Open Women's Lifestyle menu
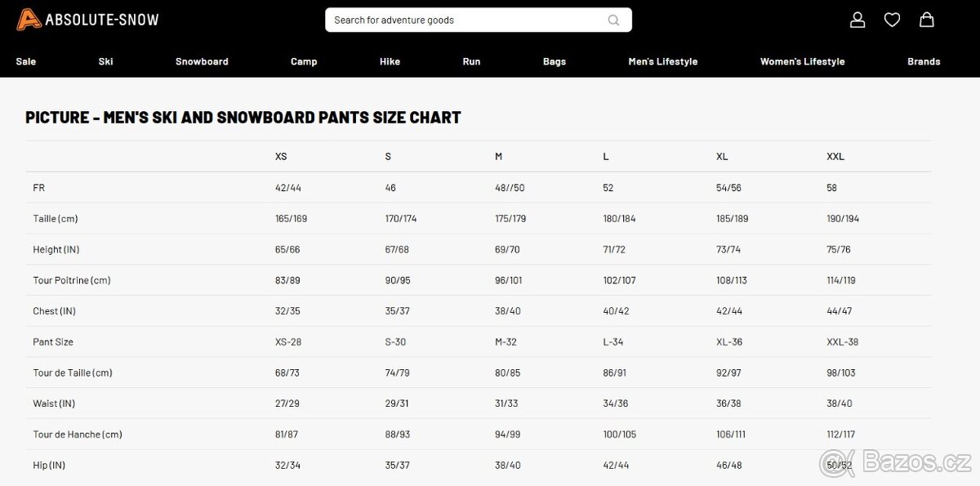Screen dimensions: 980x486 tap(802, 61)
